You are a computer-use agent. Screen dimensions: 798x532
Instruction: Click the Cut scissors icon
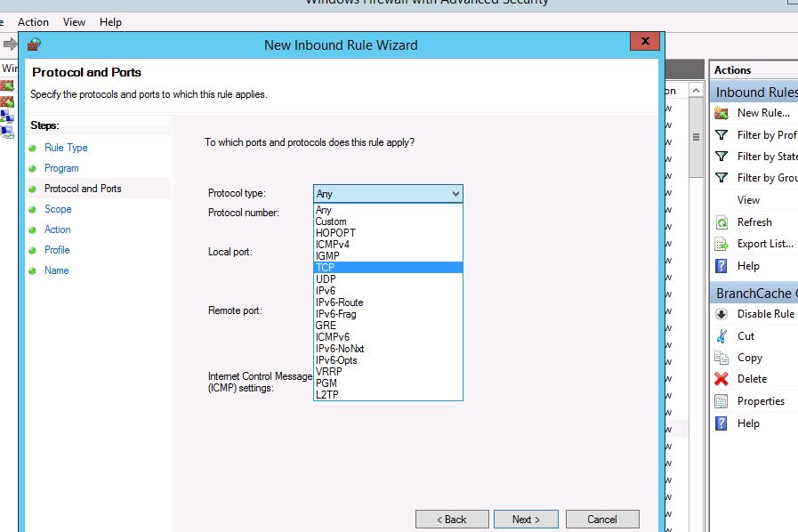point(721,336)
